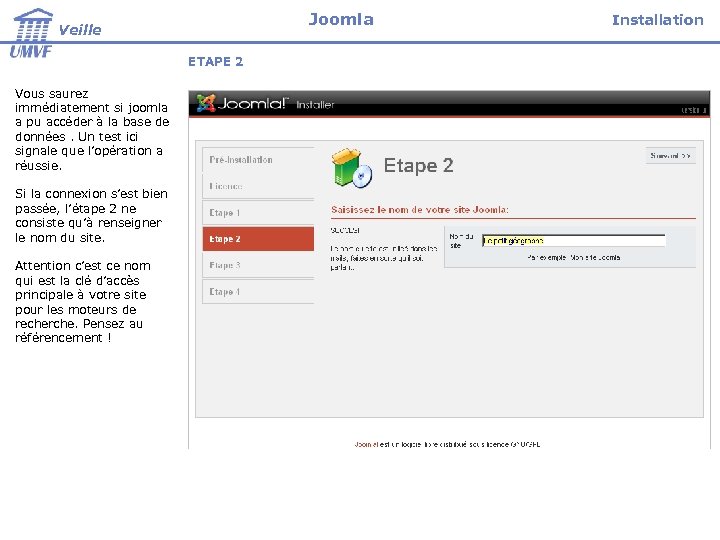Click the 'Veille' text beside logo
This screenshot has width=720, height=540.
pos(80,30)
